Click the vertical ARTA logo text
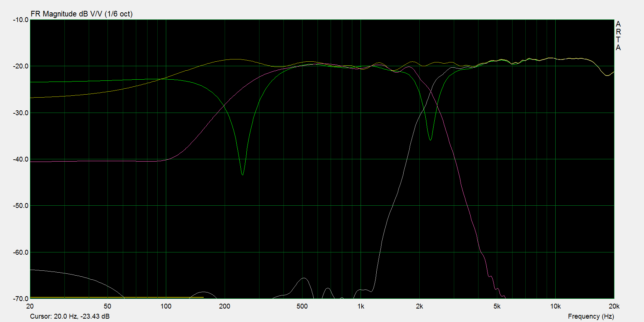644x322 pixels. click(x=618, y=36)
